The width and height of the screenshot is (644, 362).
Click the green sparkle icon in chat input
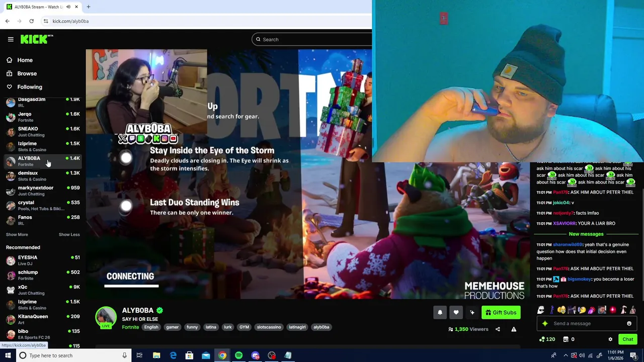545,324
